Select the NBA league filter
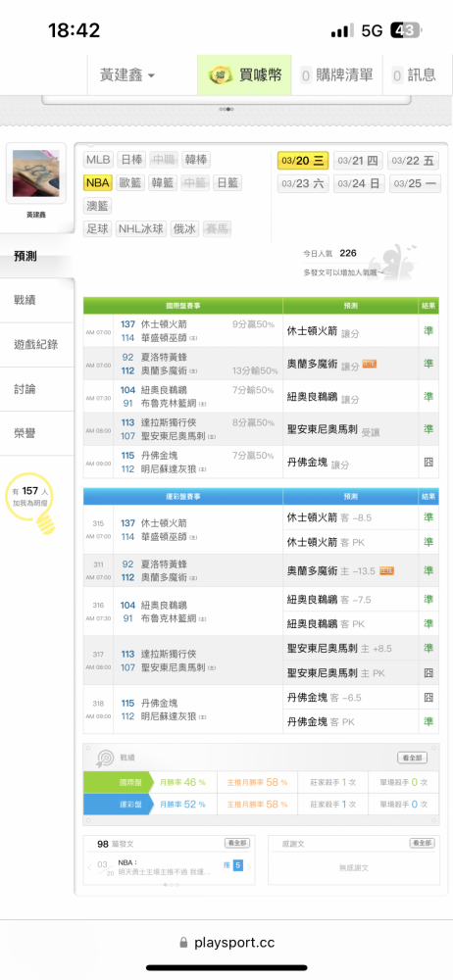Viewport: 453px width, 980px height. (x=98, y=182)
